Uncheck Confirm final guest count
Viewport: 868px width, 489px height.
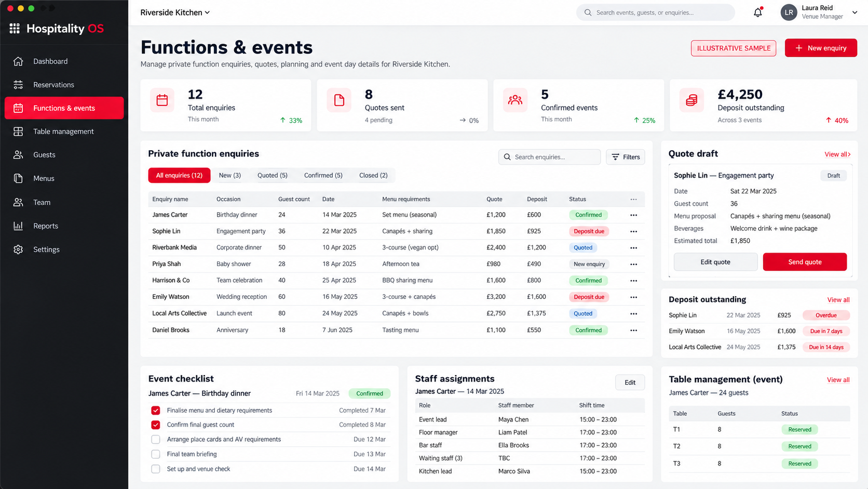pyautogui.click(x=156, y=425)
